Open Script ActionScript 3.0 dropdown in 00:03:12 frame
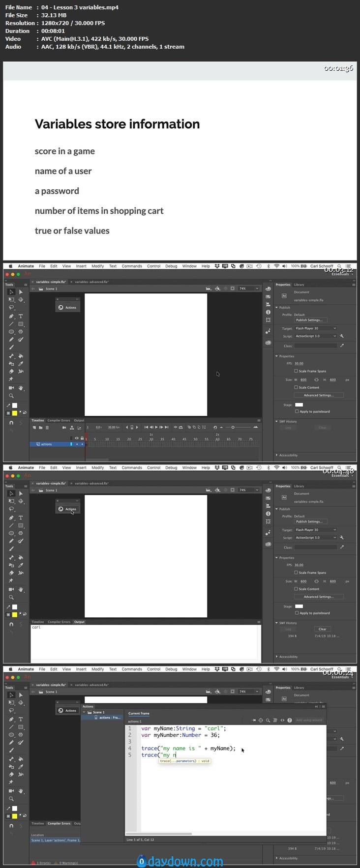This screenshot has width=360, height=868. [316, 336]
